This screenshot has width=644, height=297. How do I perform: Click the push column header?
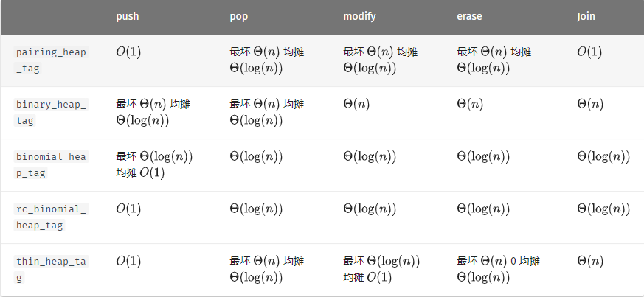point(128,16)
